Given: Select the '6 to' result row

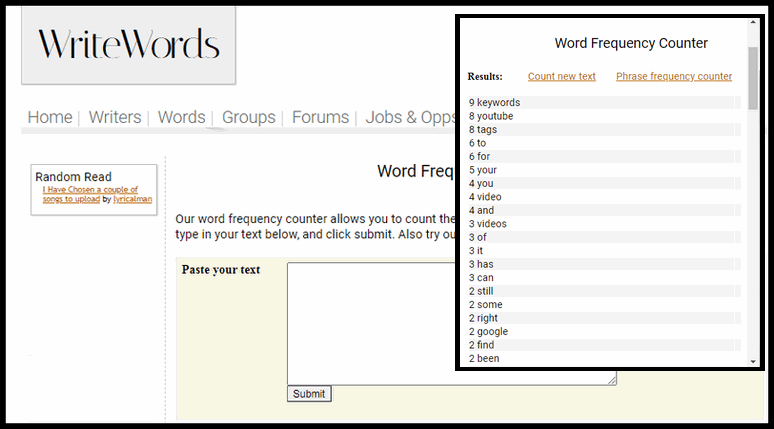Looking at the screenshot, I should click(604, 143).
